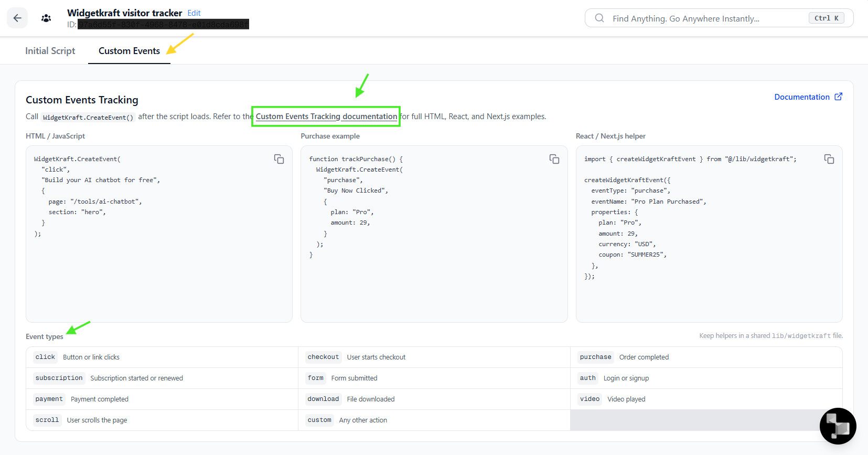Click the checkout event type tag
Image resolution: width=868 pixels, height=455 pixels.
coord(323,357)
